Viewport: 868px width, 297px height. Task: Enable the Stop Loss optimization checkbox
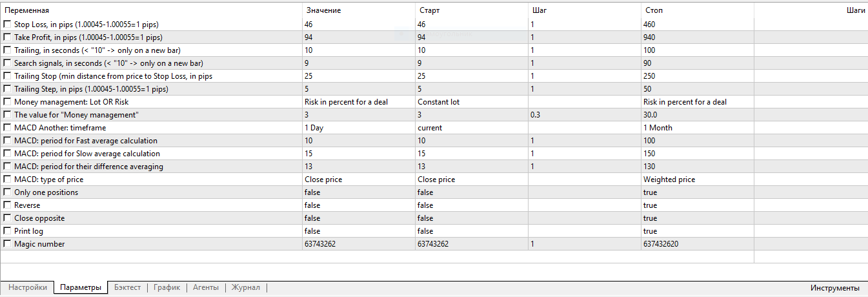pyautogui.click(x=8, y=25)
